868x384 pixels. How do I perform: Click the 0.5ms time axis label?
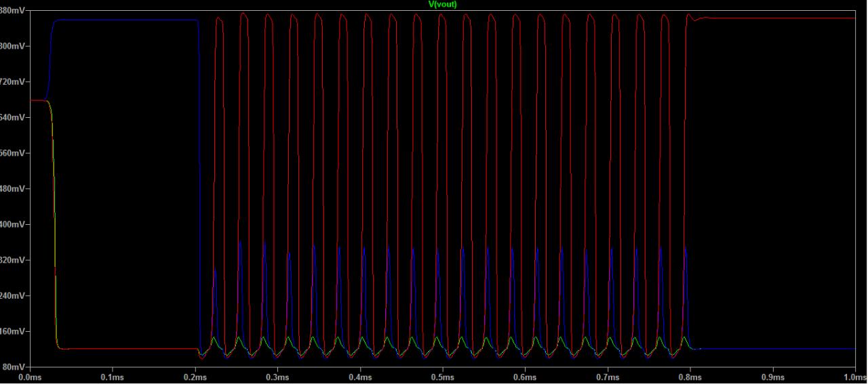[442, 377]
